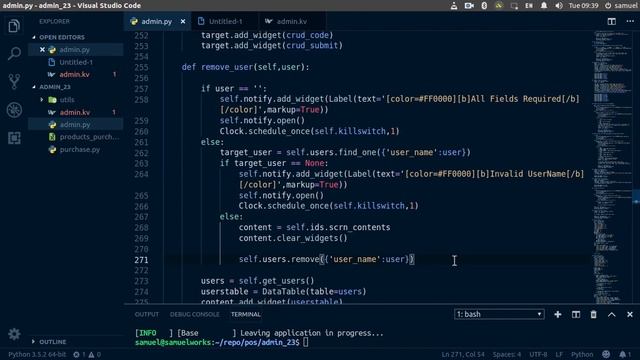The height and width of the screenshot is (360, 640).
Task: Collapse the ADMIN_23 folder section
Action: click(54, 87)
